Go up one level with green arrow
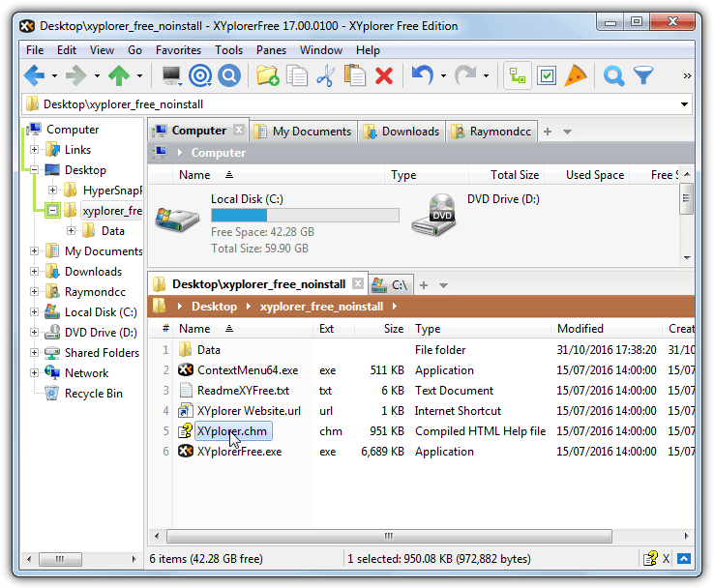 click(x=119, y=75)
